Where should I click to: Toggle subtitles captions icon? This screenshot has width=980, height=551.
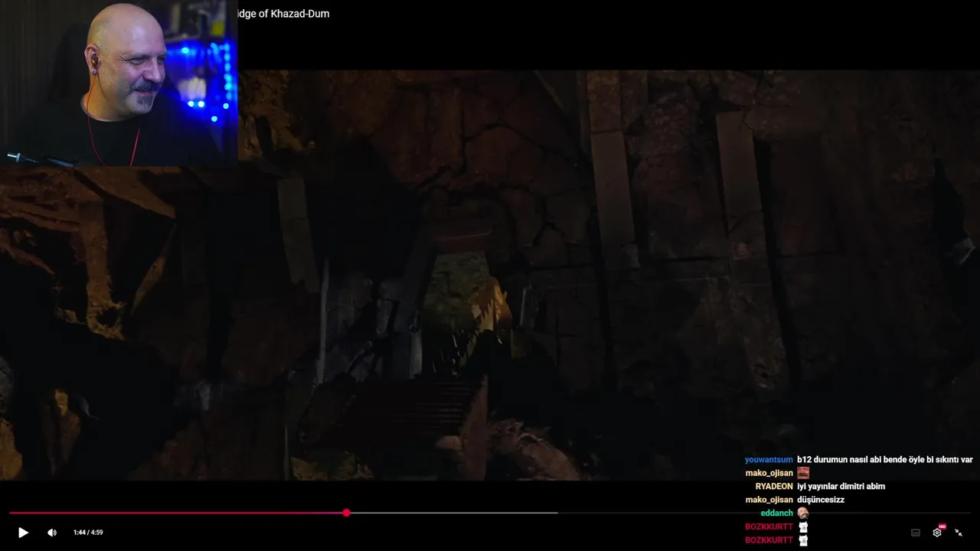click(x=916, y=533)
